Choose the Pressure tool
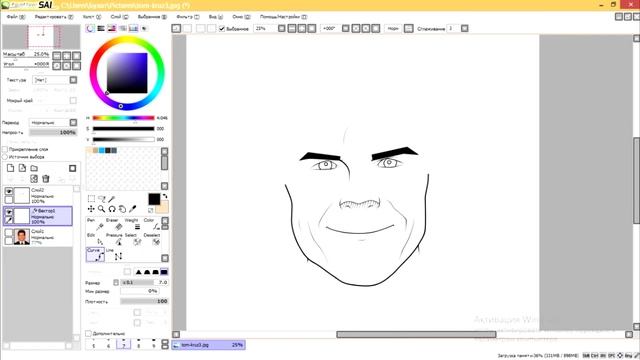This screenshot has height=360, width=640. pos(114,240)
